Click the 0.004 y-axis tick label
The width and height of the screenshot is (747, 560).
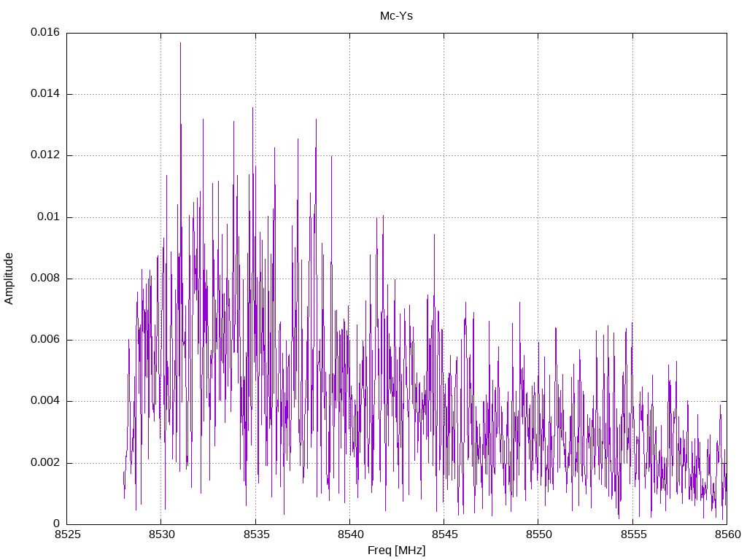coord(45,401)
